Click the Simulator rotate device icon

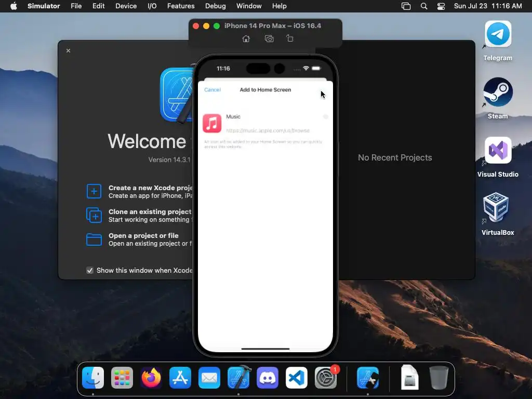290,38
